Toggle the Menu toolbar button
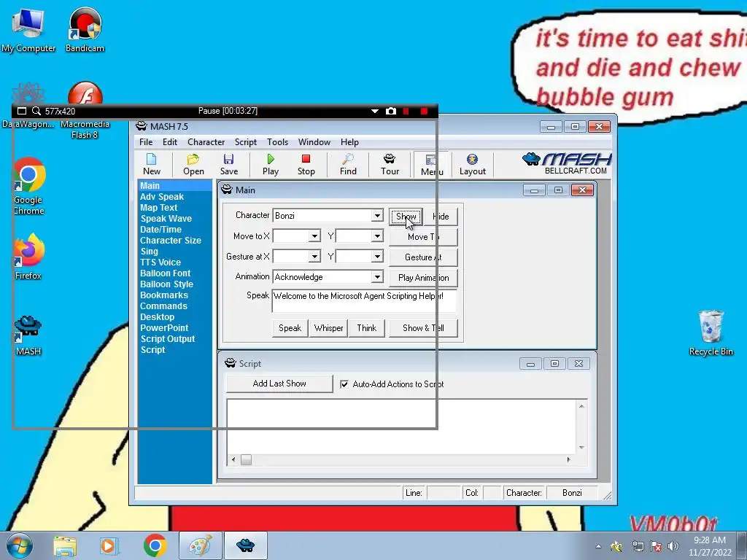 point(432,165)
